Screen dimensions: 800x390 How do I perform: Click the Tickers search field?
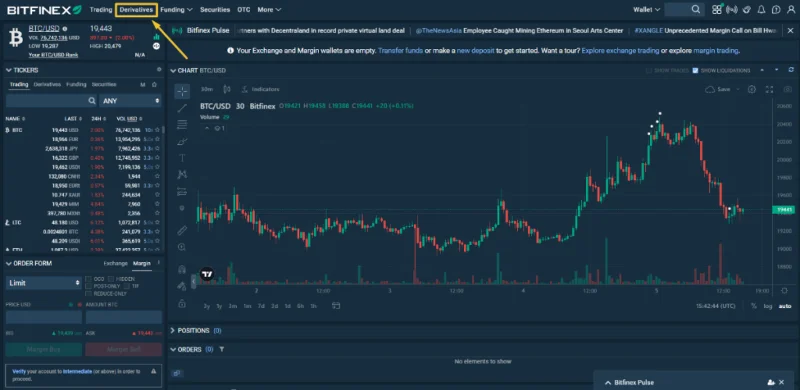tap(52, 101)
